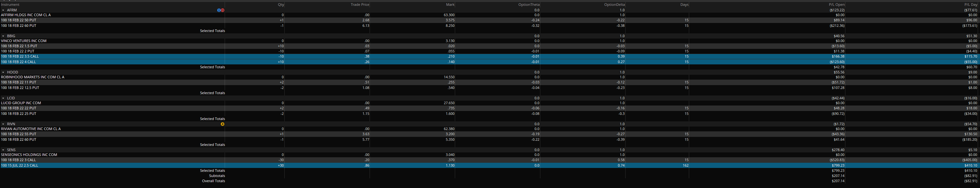Click the Subtotals label at the bottom
Viewport: 980px width, 188px height.
217,176
